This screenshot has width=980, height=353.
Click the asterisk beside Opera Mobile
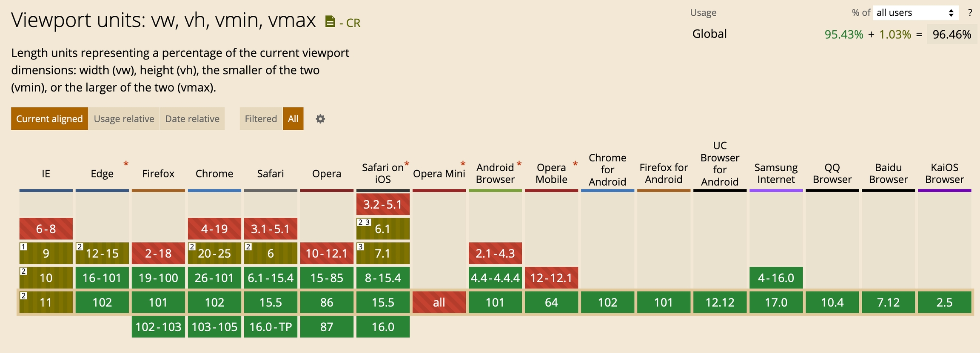[x=575, y=164]
